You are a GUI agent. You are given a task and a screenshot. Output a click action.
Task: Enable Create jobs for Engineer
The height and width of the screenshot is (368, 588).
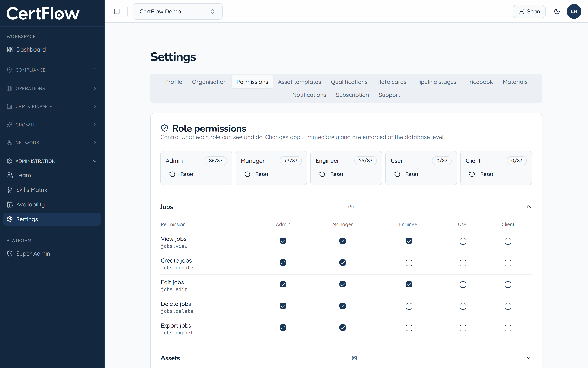coord(409,263)
